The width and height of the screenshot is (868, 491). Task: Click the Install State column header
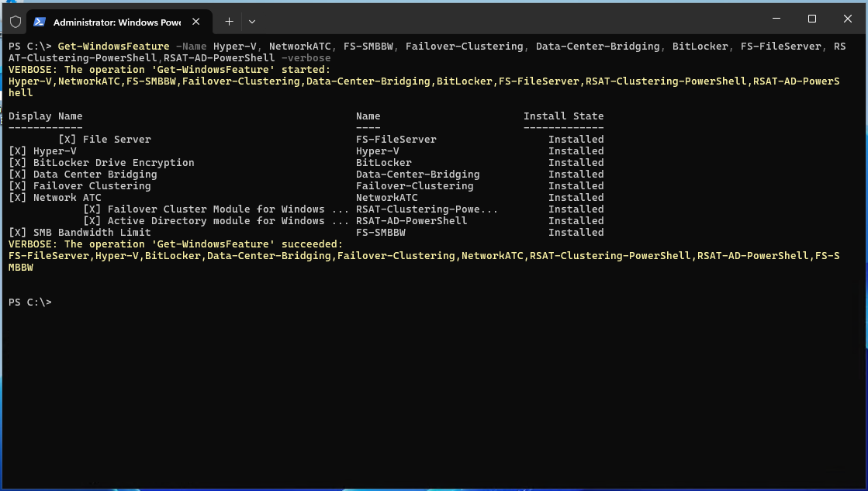pyautogui.click(x=563, y=116)
